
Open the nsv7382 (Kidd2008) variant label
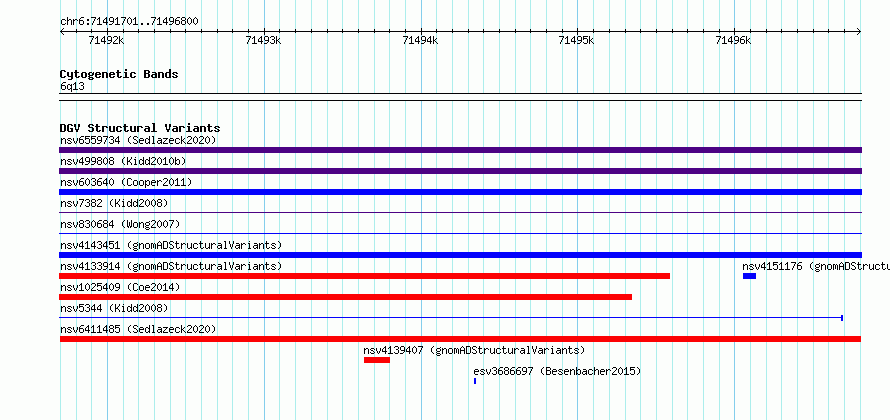click(x=114, y=203)
